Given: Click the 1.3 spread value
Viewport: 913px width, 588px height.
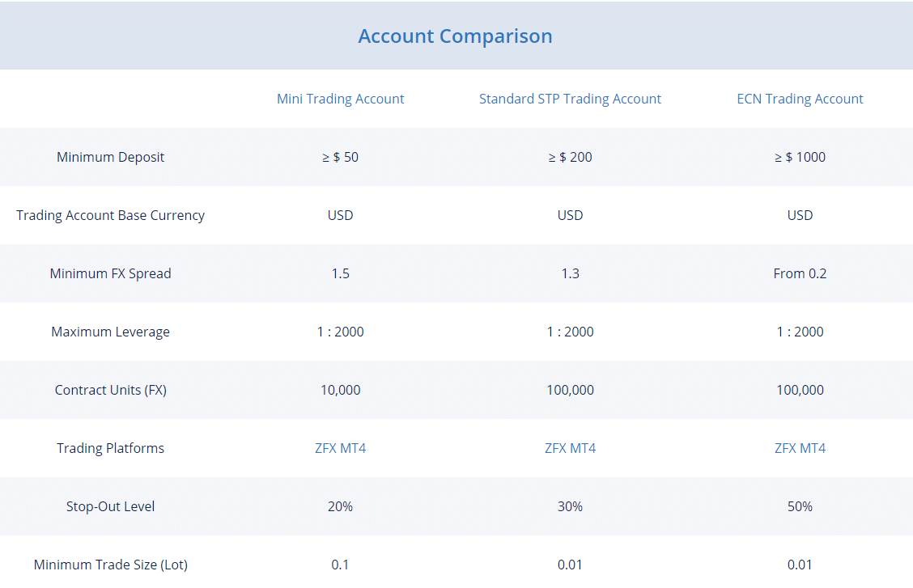Looking at the screenshot, I should [x=570, y=273].
